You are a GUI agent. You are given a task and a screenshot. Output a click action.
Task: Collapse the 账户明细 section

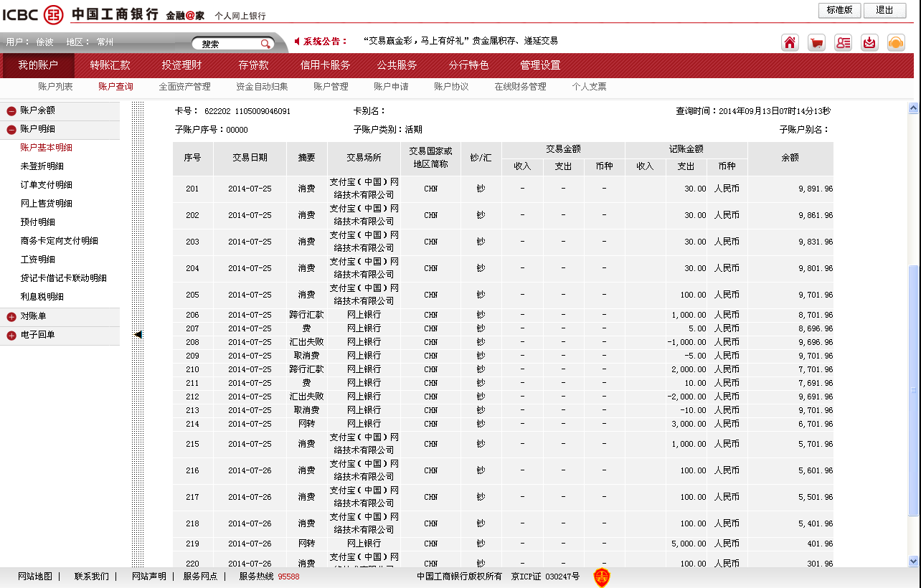(x=11, y=130)
